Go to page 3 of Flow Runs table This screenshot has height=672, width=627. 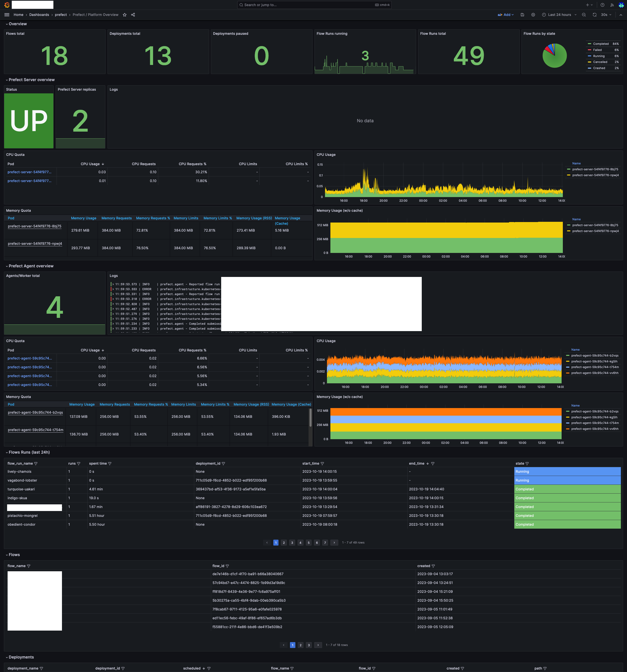click(x=292, y=543)
